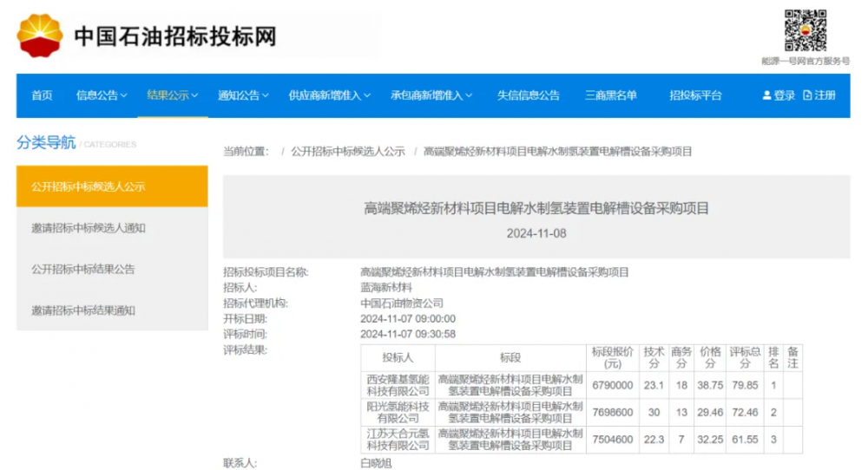Go to 失信信息公告 page
The width and height of the screenshot is (868, 470).
[x=528, y=95]
